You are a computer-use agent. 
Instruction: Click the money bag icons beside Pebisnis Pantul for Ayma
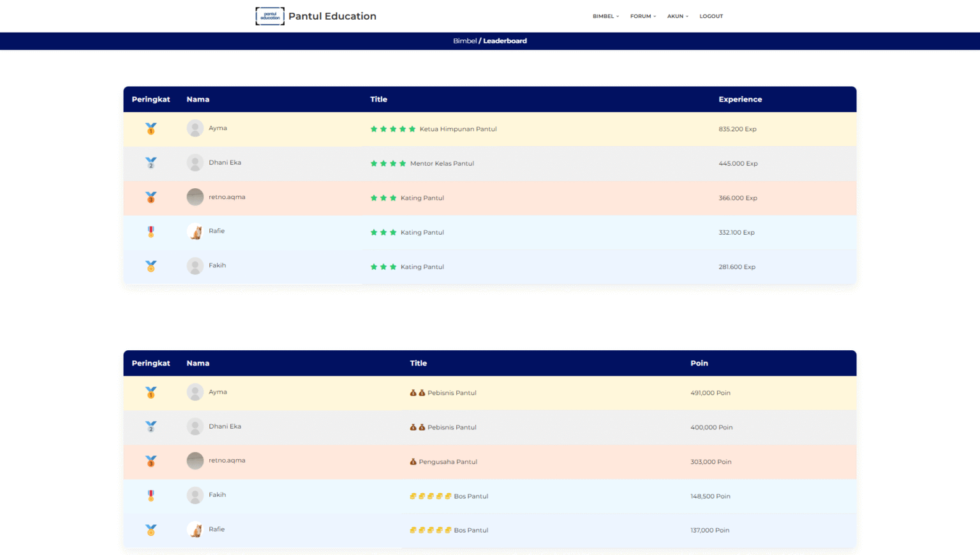(x=417, y=393)
